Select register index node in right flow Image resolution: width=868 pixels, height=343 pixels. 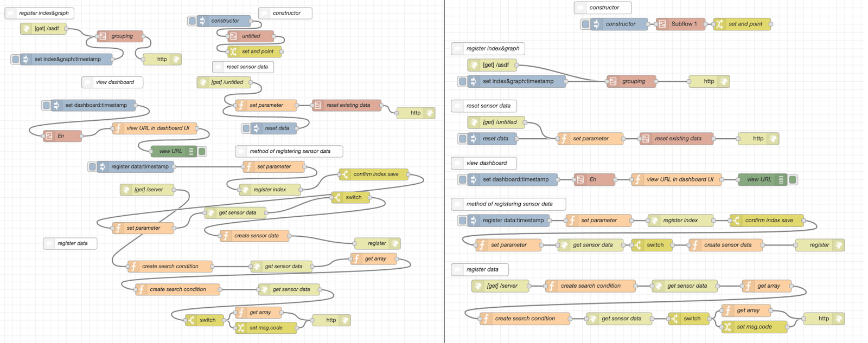[681, 221]
